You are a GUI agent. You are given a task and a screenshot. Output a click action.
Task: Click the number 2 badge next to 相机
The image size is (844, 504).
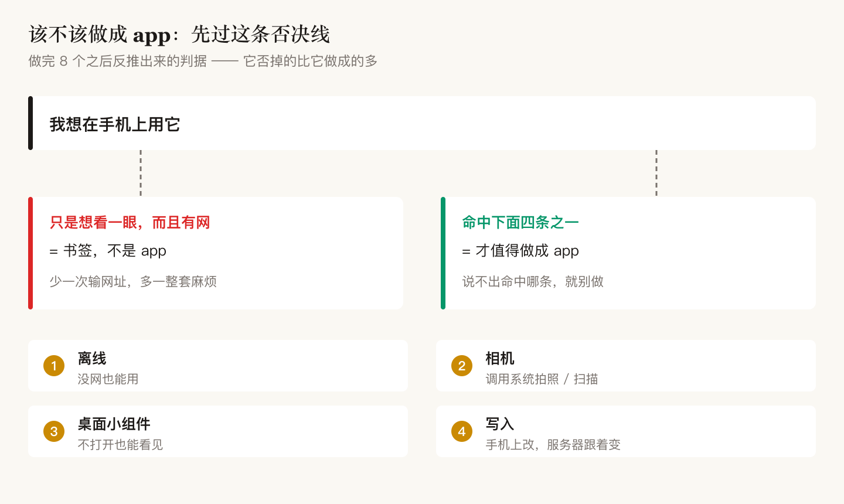coord(462,366)
